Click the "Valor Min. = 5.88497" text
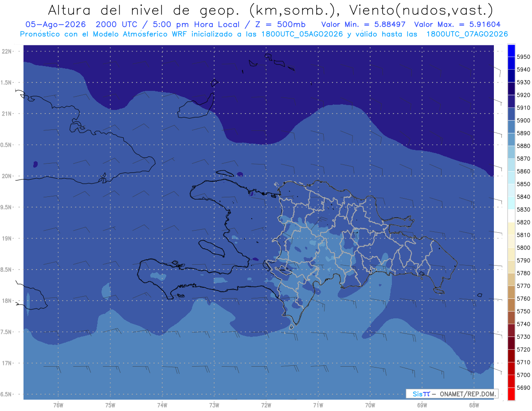 (364, 24)
